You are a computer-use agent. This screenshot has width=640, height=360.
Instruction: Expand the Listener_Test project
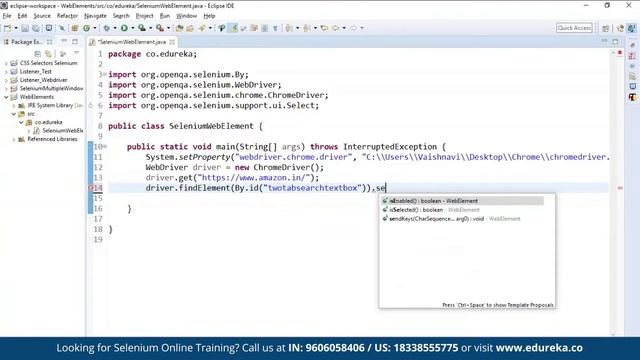click(x=6, y=72)
